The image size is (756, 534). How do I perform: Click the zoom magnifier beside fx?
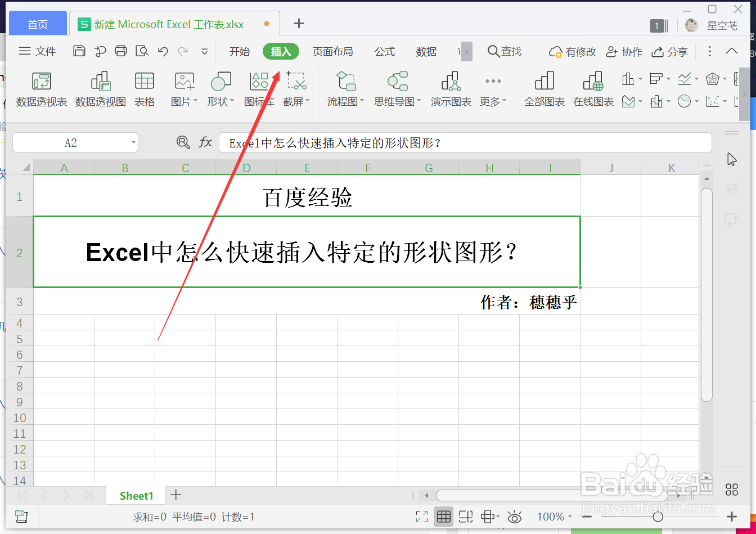point(183,142)
